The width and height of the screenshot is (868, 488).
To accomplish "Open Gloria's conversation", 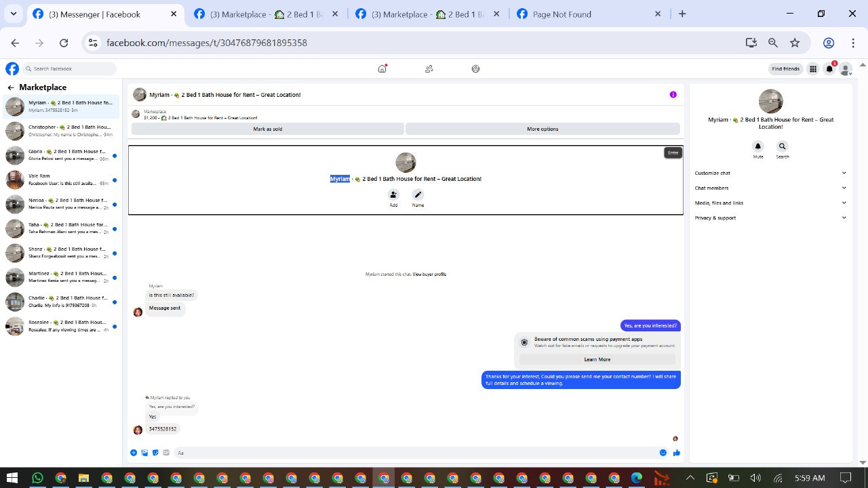I will (61, 155).
